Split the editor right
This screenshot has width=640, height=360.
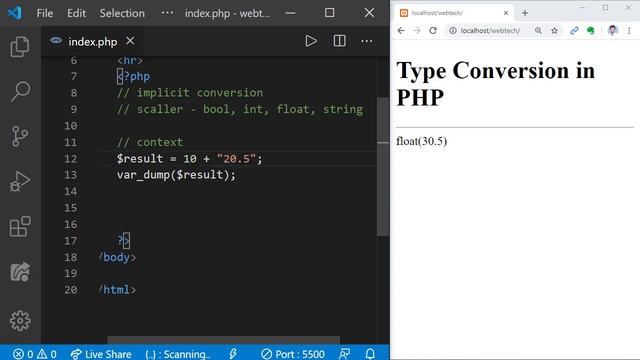(339, 41)
